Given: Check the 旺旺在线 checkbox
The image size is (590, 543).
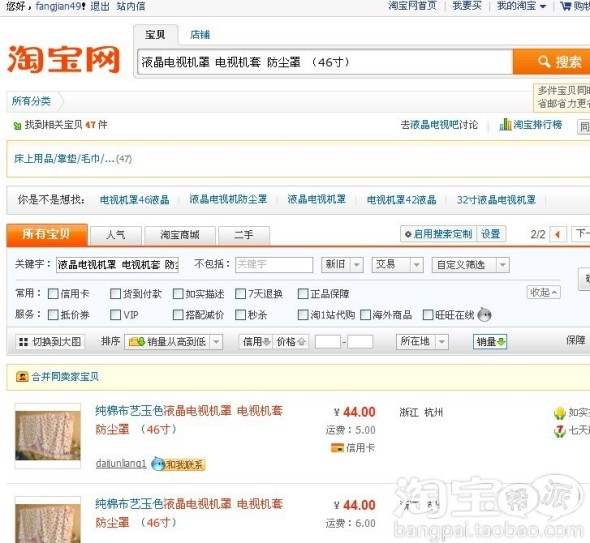Looking at the screenshot, I should (x=428, y=315).
